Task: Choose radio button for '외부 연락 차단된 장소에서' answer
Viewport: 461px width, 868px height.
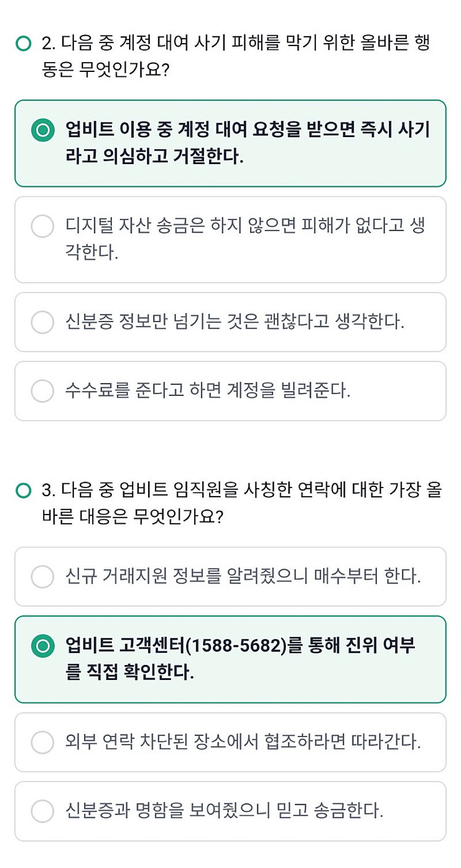Action: 42,742
